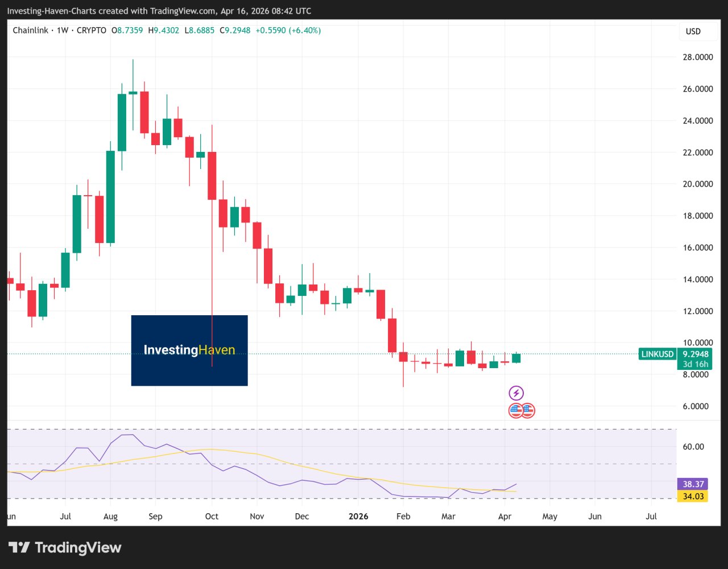Click the LINKUSD symbol label on price axis

pyautogui.click(x=658, y=354)
